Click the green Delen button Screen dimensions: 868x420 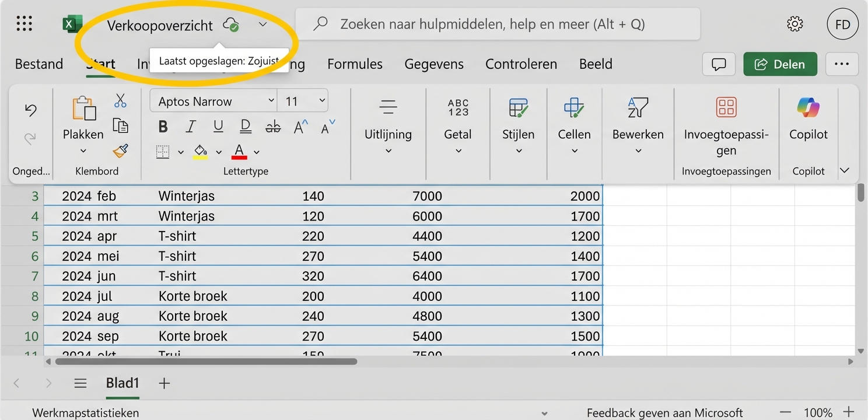pyautogui.click(x=780, y=64)
